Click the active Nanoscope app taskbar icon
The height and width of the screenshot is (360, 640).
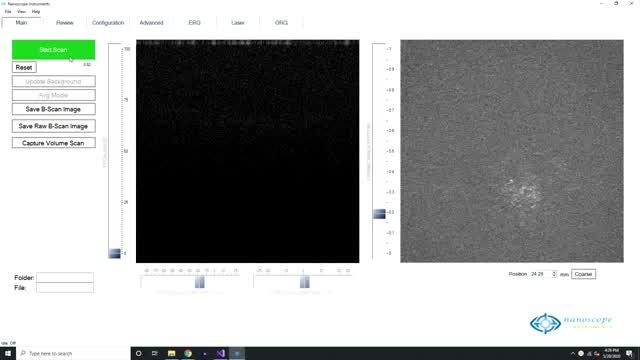(x=237, y=353)
